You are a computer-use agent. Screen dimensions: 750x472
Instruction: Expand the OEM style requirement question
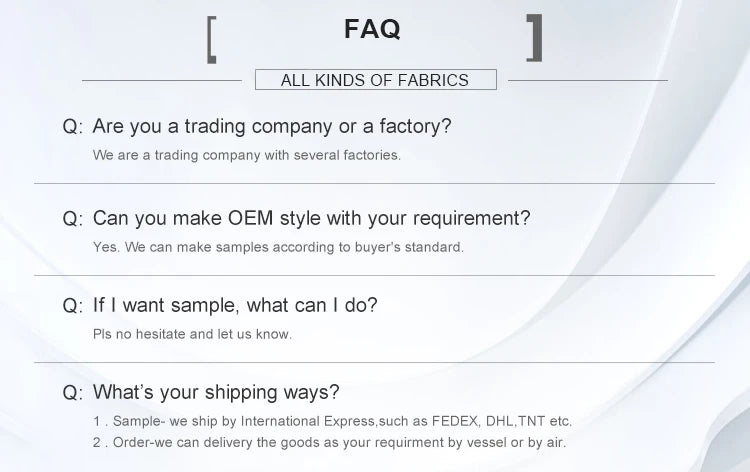click(x=311, y=218)
